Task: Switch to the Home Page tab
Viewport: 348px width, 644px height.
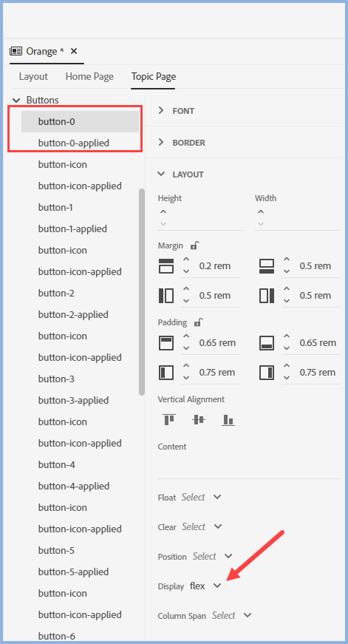Action: pyautogui.click(x=89, y=76)
